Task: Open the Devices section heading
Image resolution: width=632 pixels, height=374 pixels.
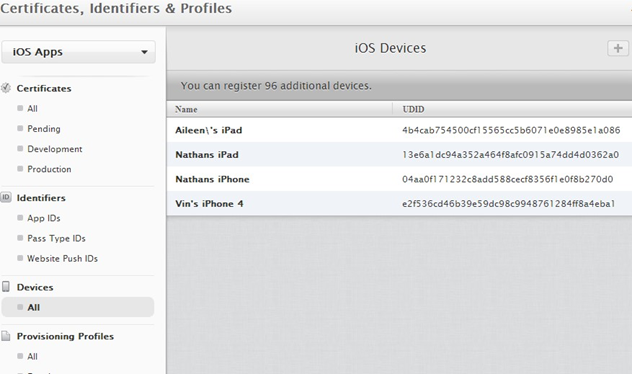Action: tap(35, 287)
